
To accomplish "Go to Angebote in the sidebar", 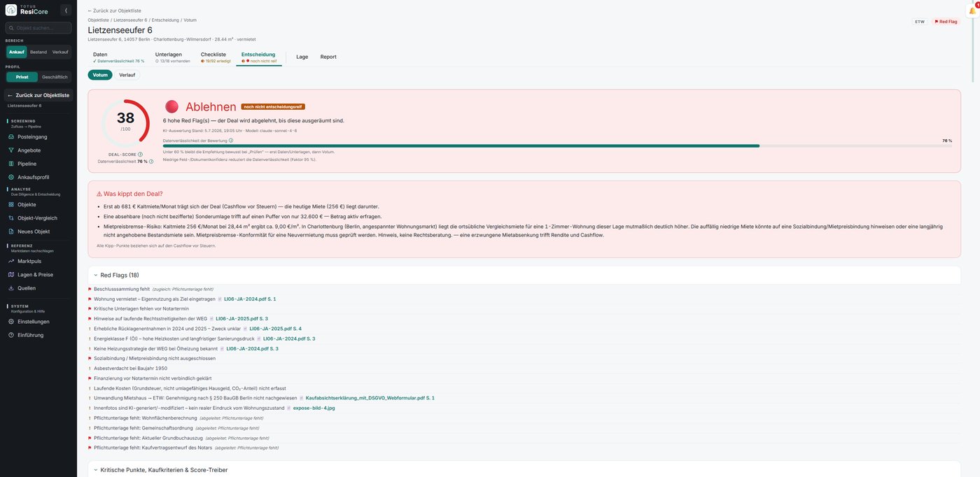I will coord(38,150).
